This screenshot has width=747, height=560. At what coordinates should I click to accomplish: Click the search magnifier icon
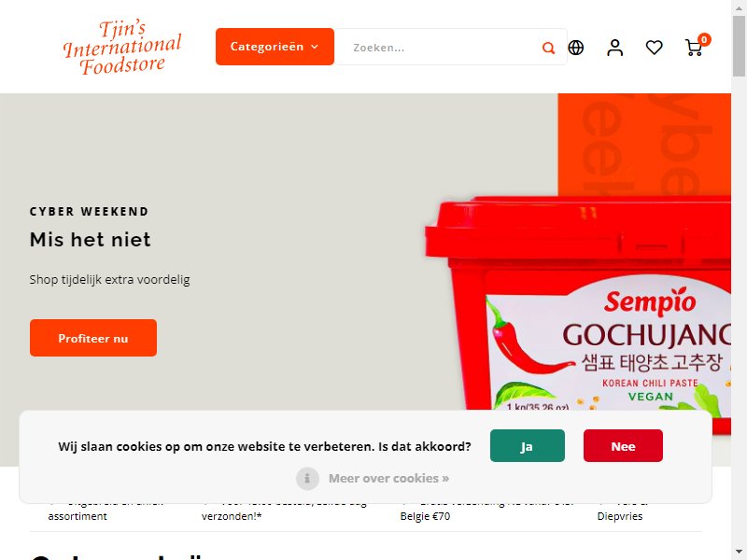548,48
